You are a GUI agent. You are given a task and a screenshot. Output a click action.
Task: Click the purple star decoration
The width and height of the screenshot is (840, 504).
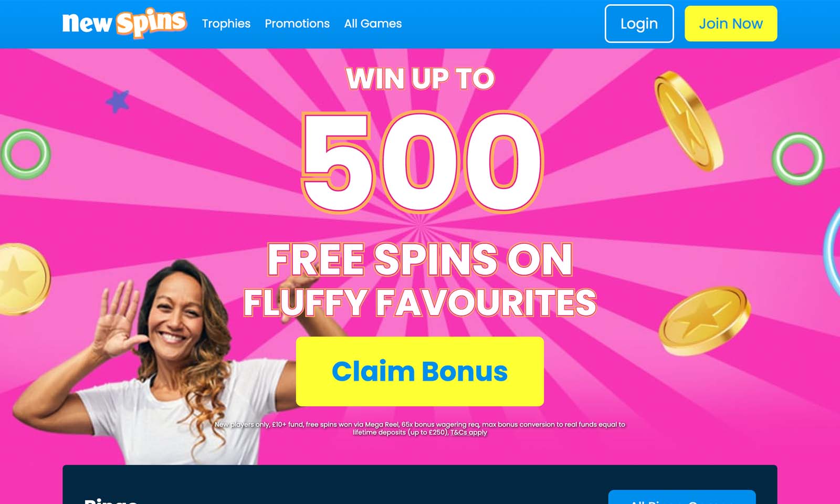coord(118,101)
